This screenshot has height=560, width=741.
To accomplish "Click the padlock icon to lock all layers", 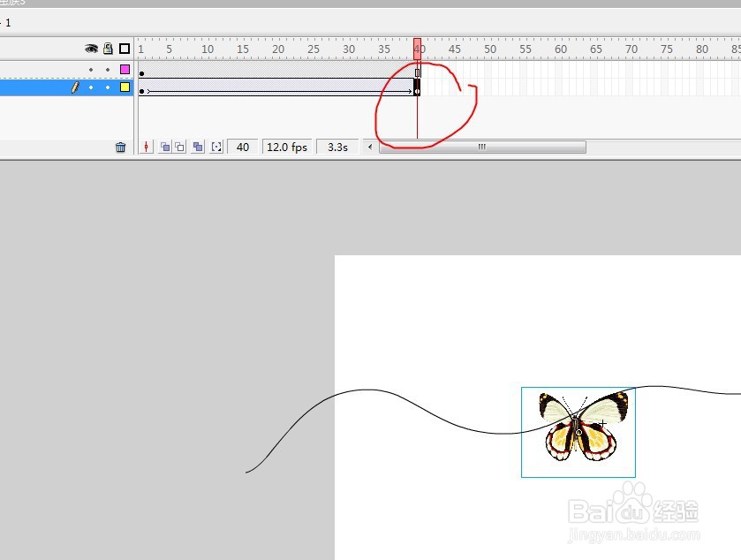I will pyautogui.click(x=109, y=49).
